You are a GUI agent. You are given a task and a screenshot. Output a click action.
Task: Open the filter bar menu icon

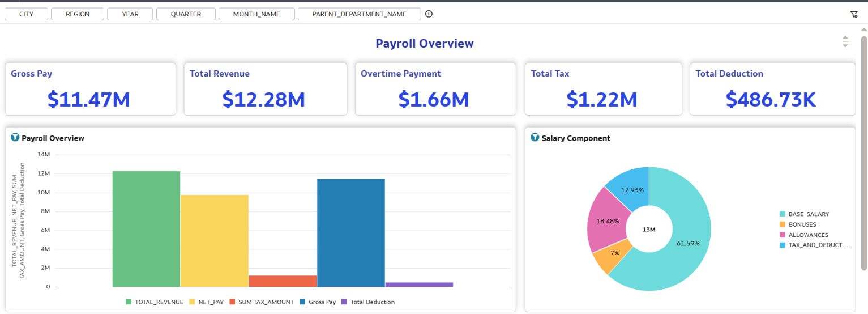pyautogui.click(x=854, y=15)
